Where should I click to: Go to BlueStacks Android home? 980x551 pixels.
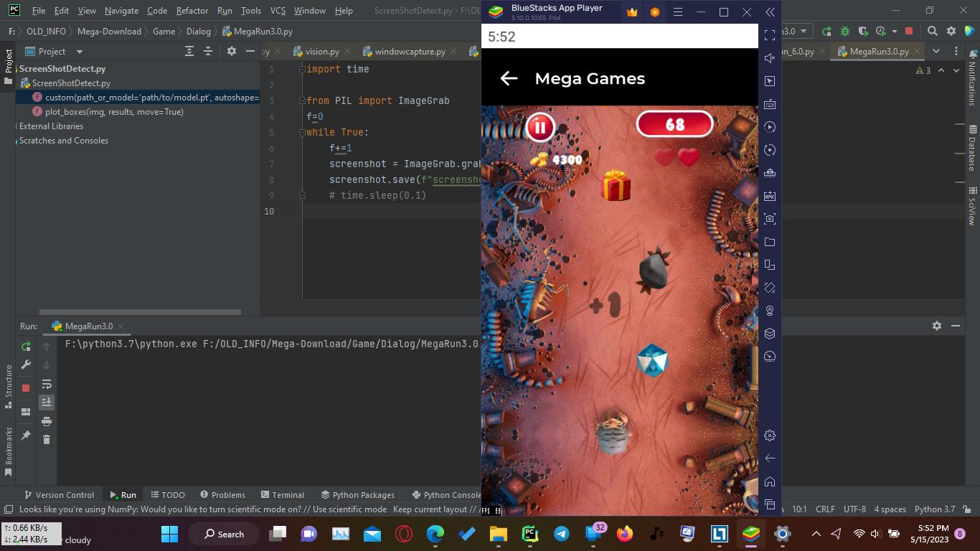tap(770, 481)
